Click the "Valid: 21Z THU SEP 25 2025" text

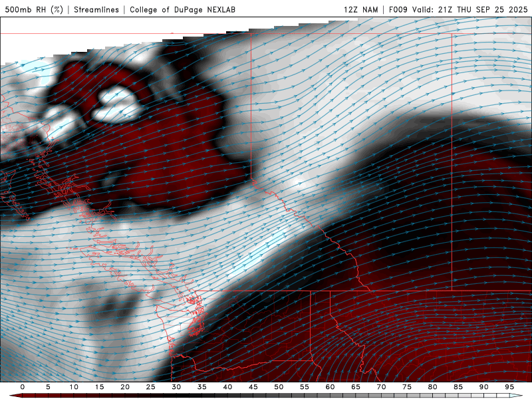470,9
